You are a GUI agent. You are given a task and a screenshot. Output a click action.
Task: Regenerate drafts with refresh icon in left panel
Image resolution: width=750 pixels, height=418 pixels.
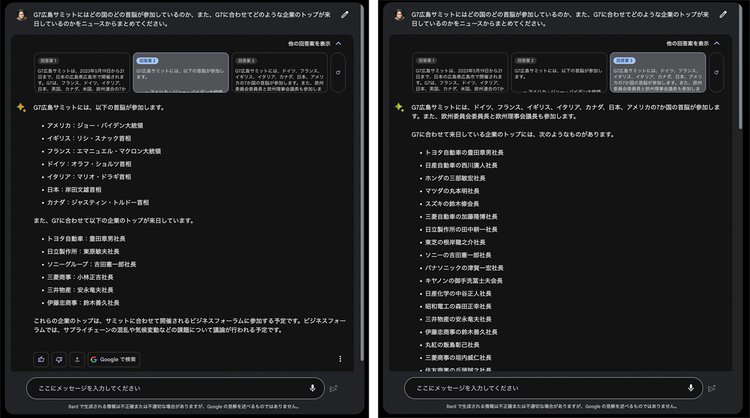pos(336,73)
